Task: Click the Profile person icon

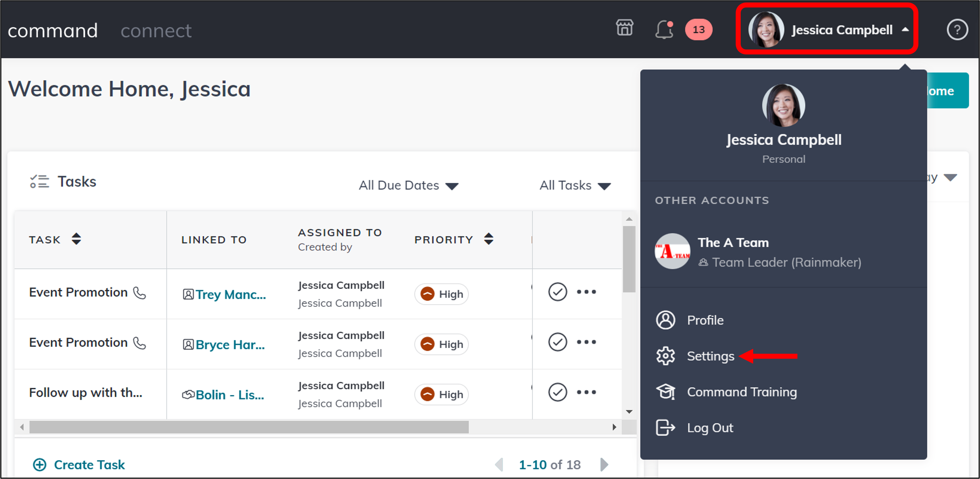Action: [x=665, y=320]
